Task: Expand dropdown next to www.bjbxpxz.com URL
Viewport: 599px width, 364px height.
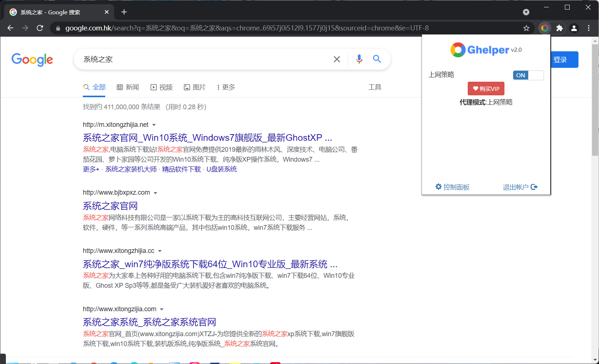Action: [155, 193]
